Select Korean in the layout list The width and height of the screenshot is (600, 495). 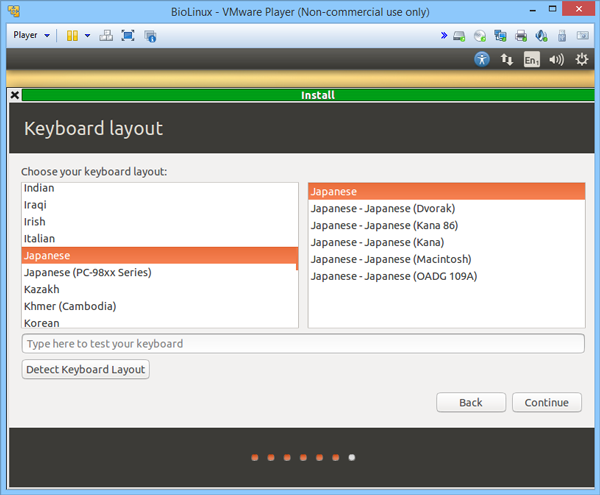tap(160, 322)
